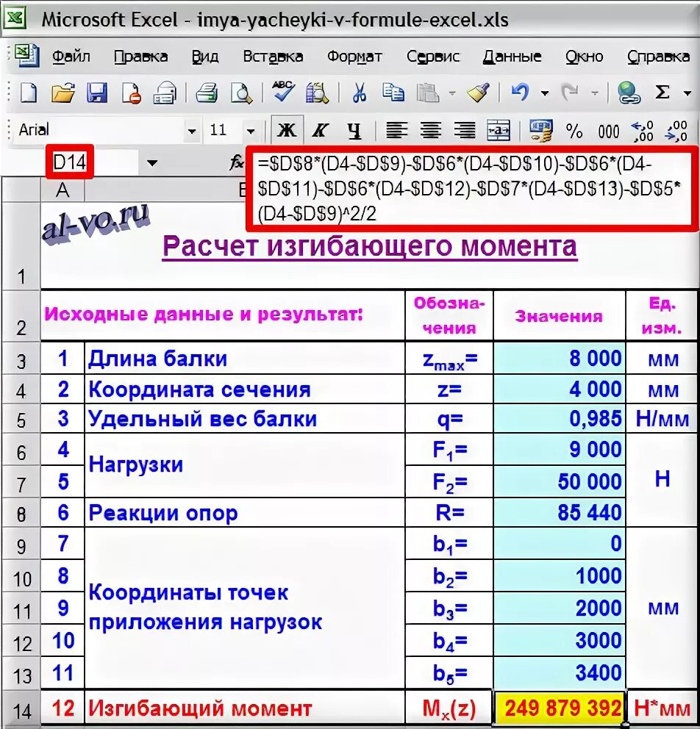Click the D14 Name Box field
Screen dimensions: 700x729
70,162
